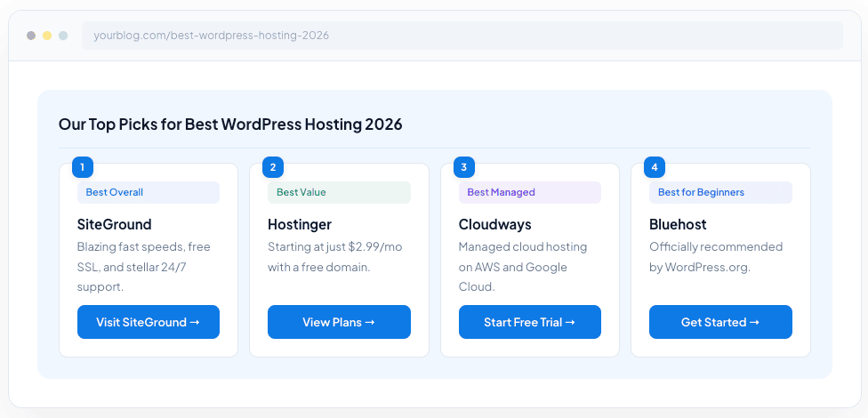Click the Visit SiteGround button
This screenshot has width=868, height=418.
pyautogui.click(x=149, y=322)
